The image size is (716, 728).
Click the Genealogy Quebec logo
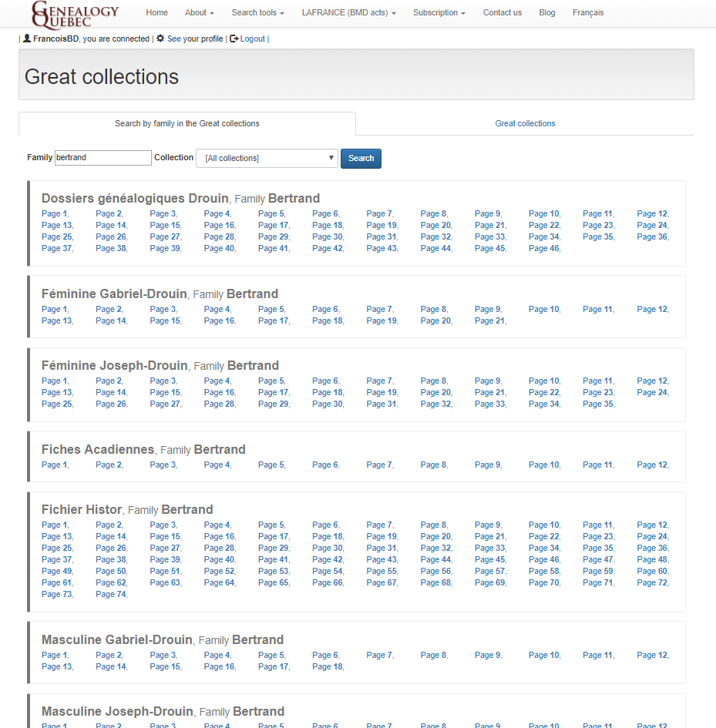coord(76,15)
